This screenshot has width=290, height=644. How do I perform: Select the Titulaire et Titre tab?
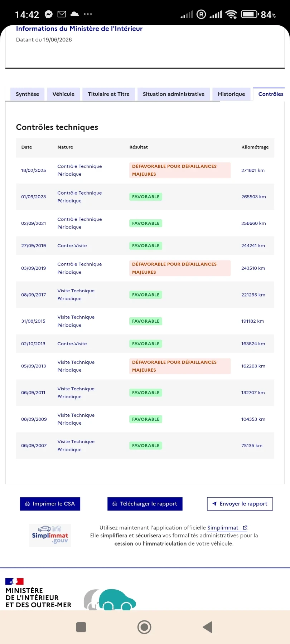108,94
